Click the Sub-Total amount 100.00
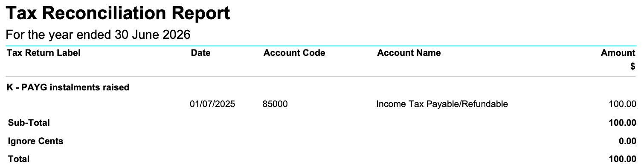The image size is (644, 168). tap(623, 123)
